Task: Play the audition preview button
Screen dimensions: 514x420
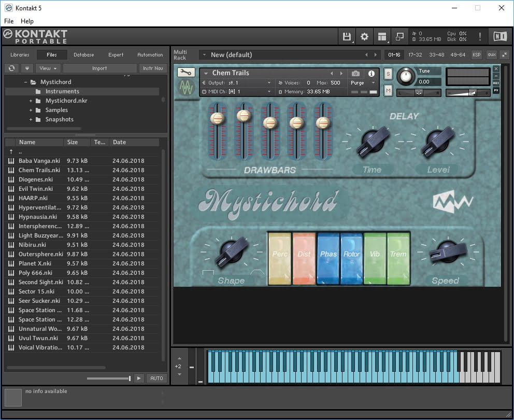Action: click(139, 379)
